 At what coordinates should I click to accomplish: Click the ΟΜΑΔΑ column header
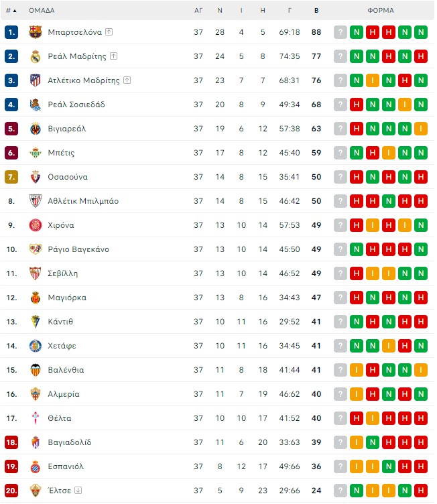pyautogui.click(x=42, y=11)
